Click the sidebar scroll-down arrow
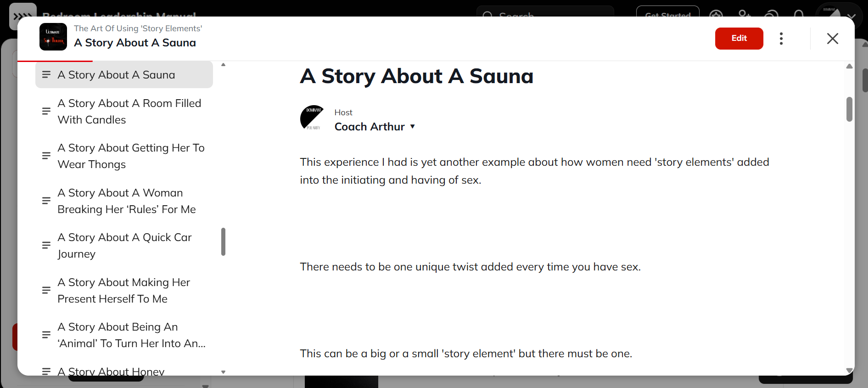The height and width of the screenshot is (388, 868). [x=224, y=372]
